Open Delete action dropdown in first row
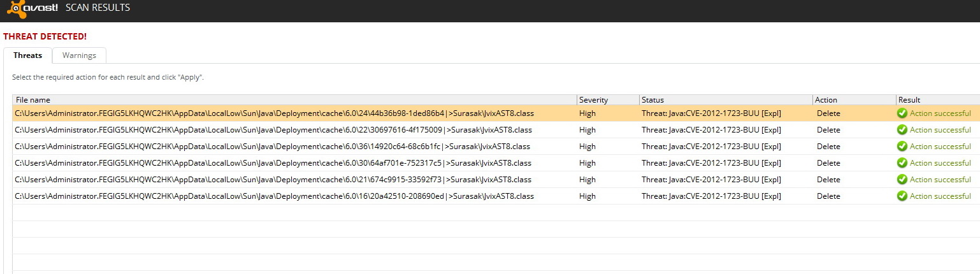 pyautogui.click(x=828, y=113)
